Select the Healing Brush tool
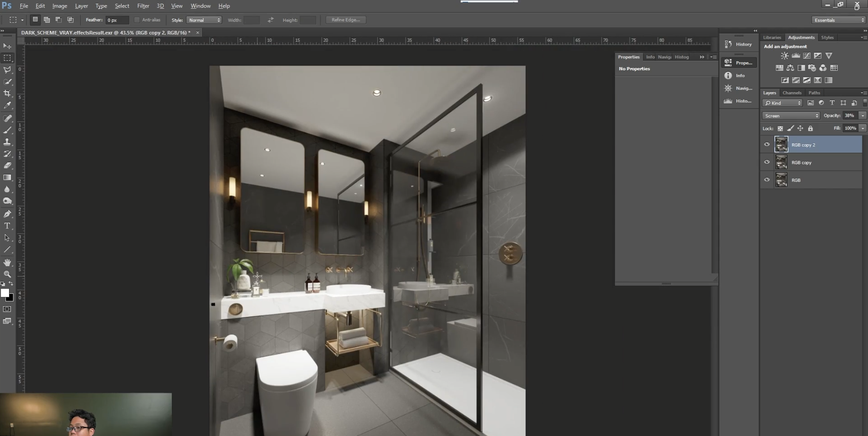 coord(7,118)
